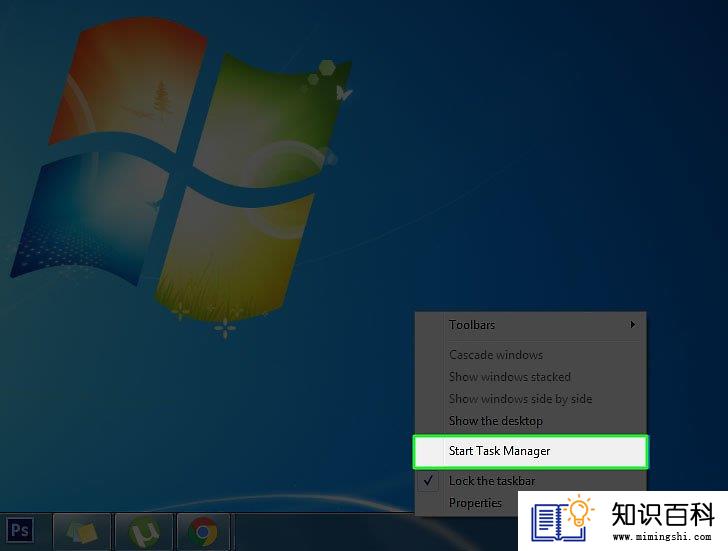Expand the Toolbars submenu
Viewport: 728px width, 551px height.
(x=530, y=325)
